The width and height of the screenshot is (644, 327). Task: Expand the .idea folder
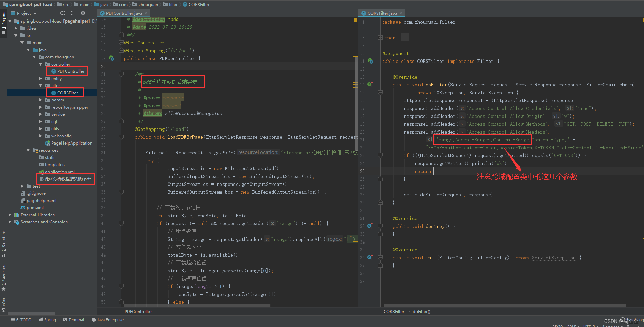pyautogui.click(x=16, y=28)
